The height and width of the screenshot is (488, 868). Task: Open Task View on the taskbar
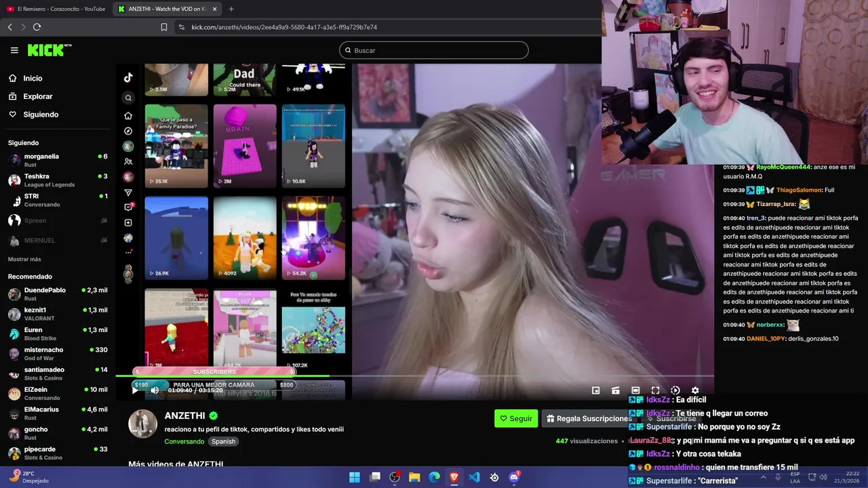[x=375, y=477]
